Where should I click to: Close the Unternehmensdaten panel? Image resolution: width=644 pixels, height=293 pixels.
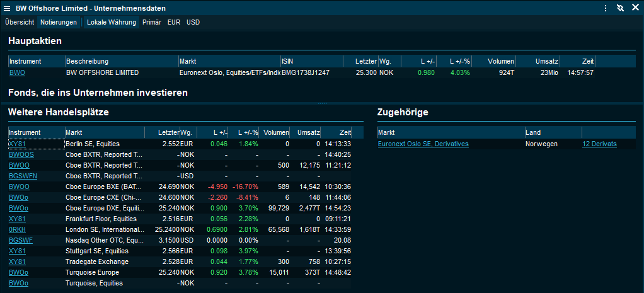click(x=635, y=8)
